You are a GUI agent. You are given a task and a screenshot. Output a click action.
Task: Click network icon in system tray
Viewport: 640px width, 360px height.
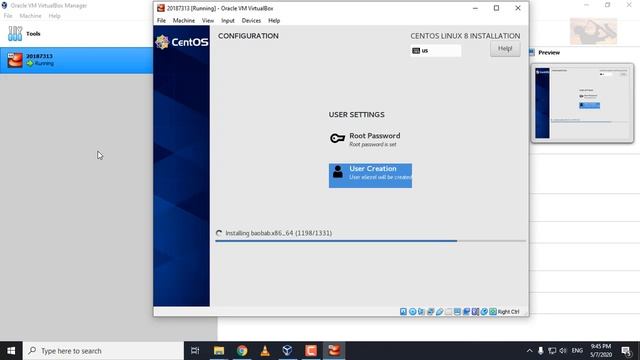click(x=552, y=351)
